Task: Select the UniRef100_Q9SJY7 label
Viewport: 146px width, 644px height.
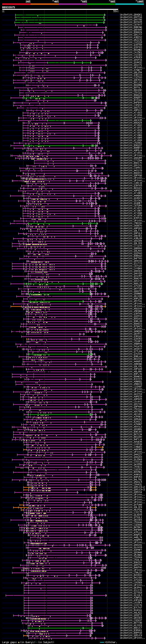Action: (131, 35)
